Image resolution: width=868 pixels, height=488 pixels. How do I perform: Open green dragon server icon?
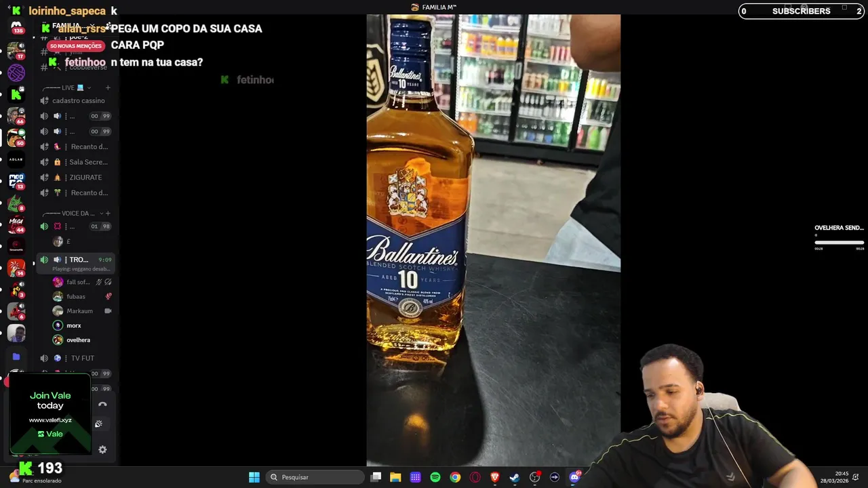(x=16, y=203)
